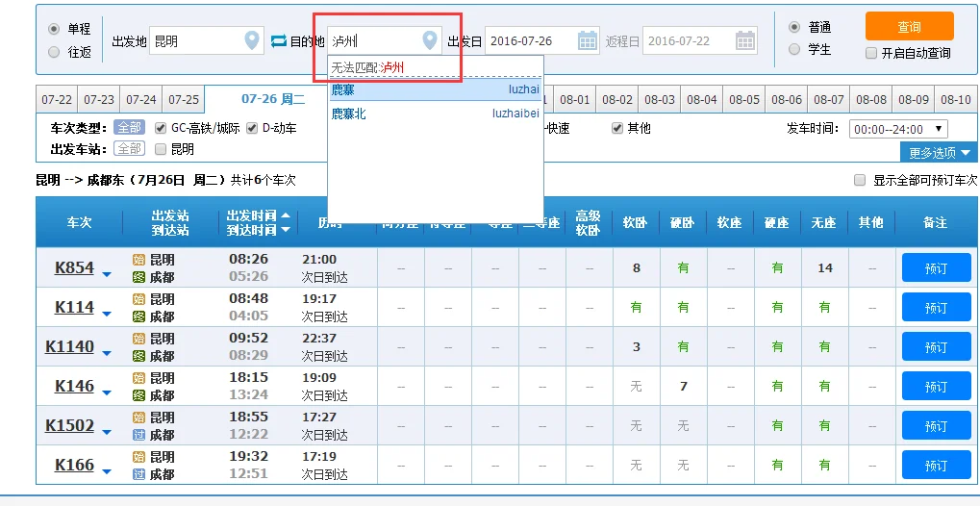This screenshot has height=506, width=980.
Task: Open train K854 number link
Action: click(74, 267)
